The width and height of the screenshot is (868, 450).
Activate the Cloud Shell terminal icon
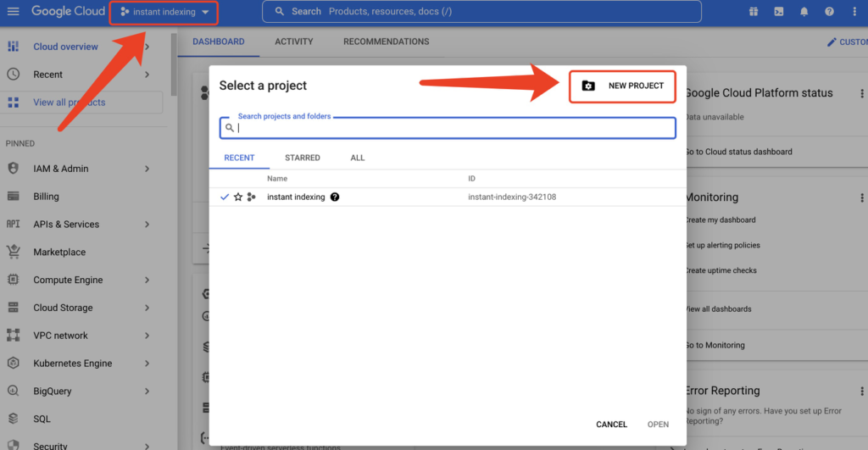(779, 12)
